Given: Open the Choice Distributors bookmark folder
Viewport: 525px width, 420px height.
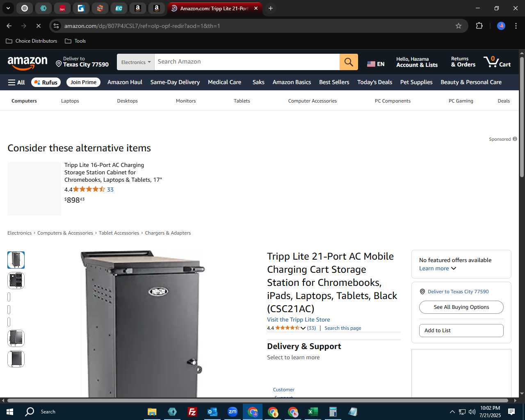Looking at the screenshot, I should [32, 41].
